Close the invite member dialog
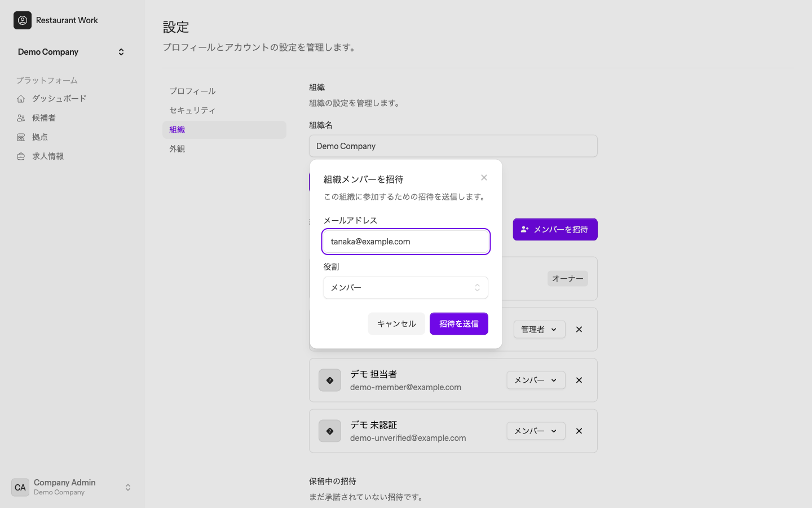812x508 pixels. click(x=484, y=178)
